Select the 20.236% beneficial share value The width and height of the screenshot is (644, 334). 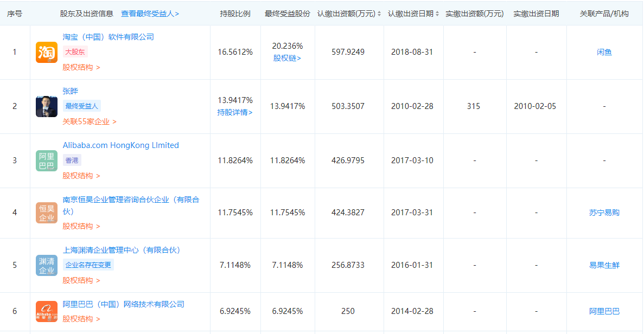click(288, 46)
